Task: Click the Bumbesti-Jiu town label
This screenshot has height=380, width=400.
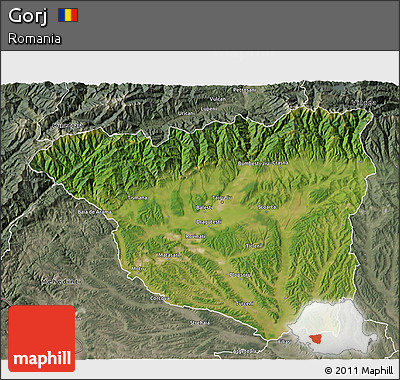Action: coord(254,163)
